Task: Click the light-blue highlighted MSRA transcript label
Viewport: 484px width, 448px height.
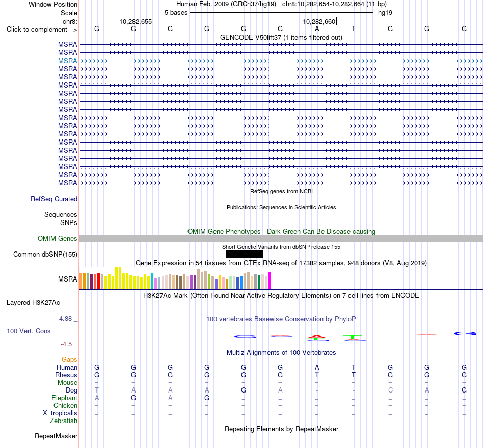Action: point(67,61)
